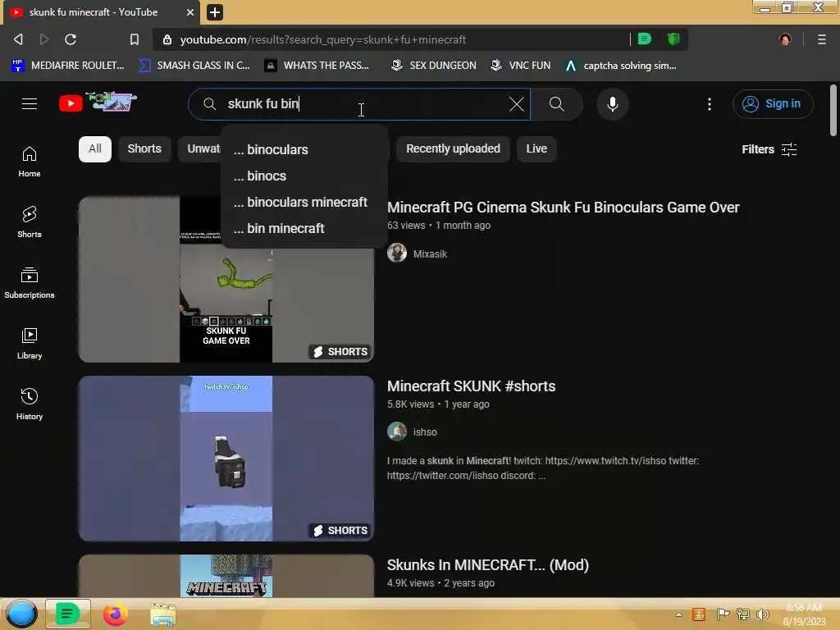Show hidden tray icons arrow

click(678, 614)
